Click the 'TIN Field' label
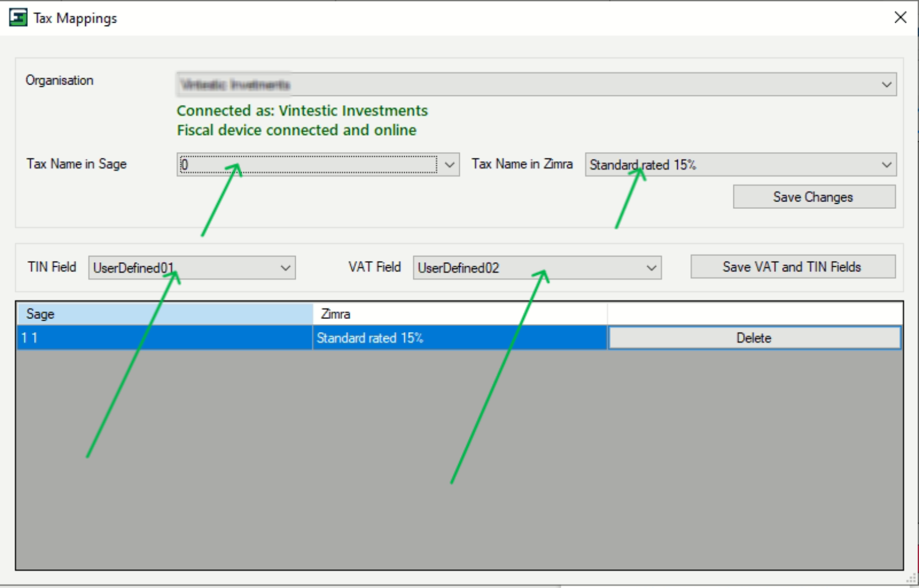The width and height of the screenshot is (919, 588). [x=52, y=267]
